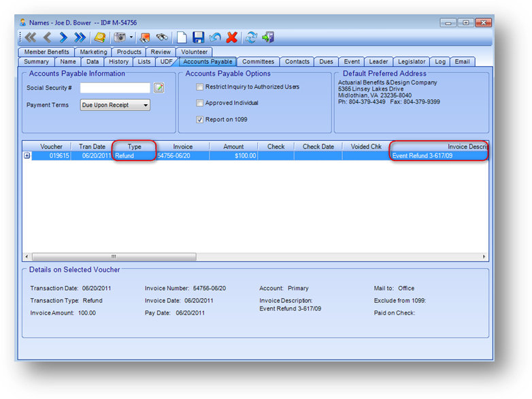
Task: Select the Data tab
Action: 93,62
